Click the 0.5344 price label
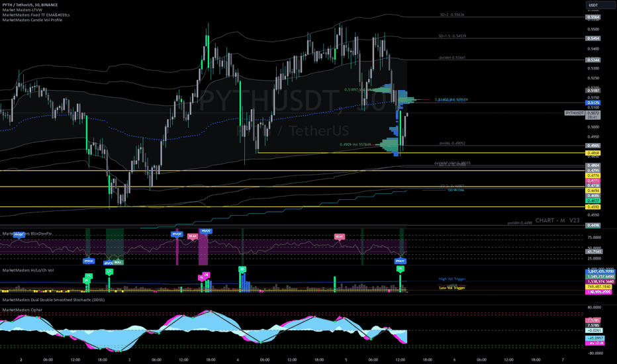The height and width of the screenshot is (364, 617). [593, 60]
